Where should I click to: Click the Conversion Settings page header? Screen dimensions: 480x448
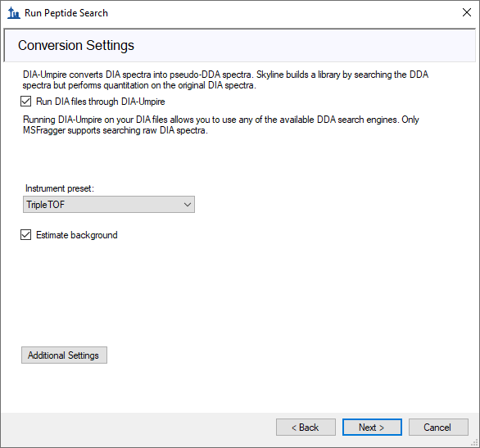76,45
